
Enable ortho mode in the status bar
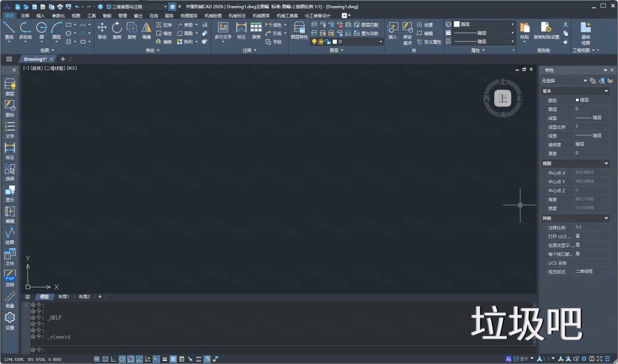click(113, 358)
